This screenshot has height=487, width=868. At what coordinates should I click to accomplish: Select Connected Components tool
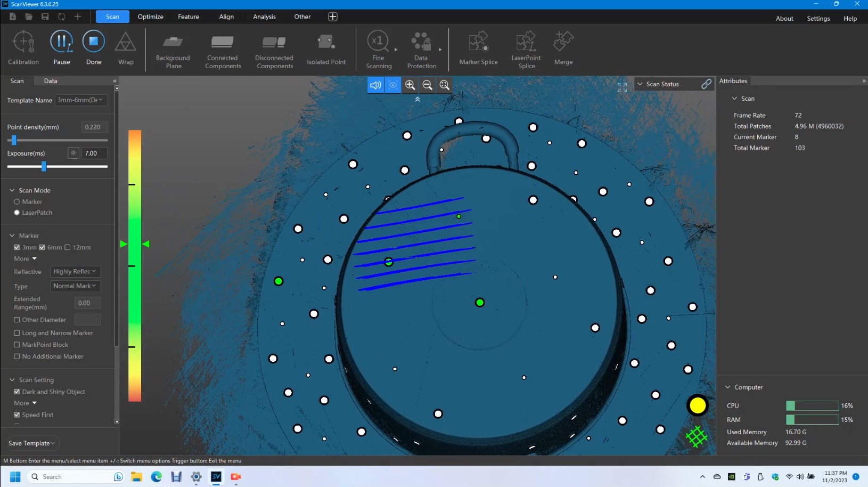coord(223,52)
